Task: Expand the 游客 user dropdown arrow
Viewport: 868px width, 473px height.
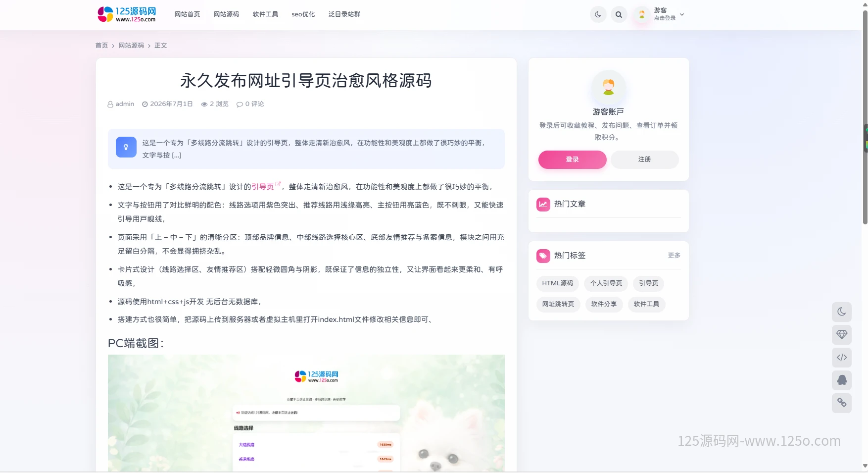Action: pos(682,15)
